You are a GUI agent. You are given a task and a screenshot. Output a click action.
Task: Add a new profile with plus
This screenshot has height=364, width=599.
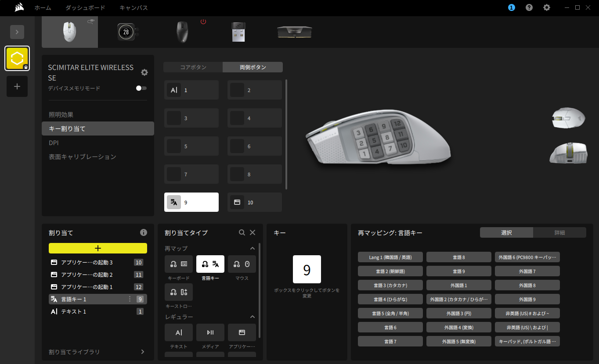tap(17, 86)
